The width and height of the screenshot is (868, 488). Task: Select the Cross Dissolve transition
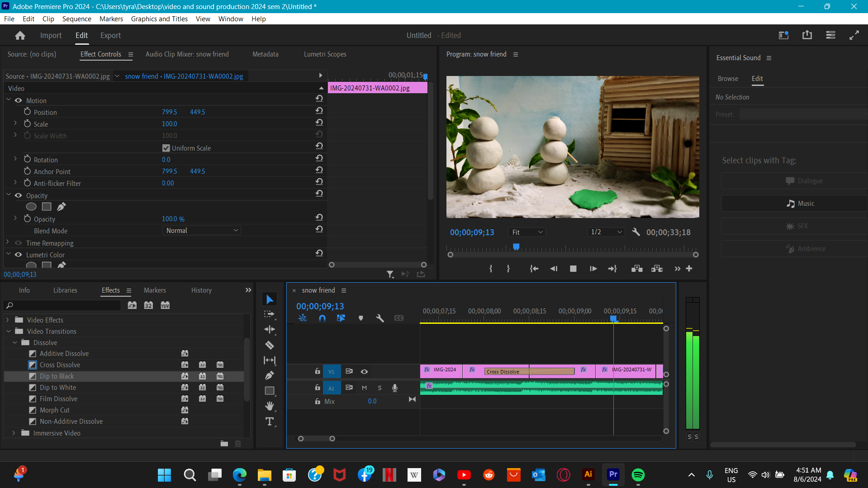[60, 365]
